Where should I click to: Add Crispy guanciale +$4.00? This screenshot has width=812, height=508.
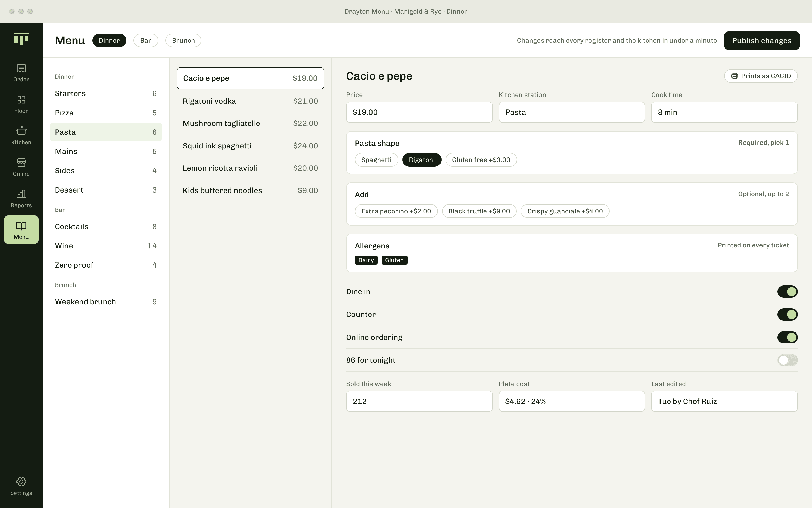(565, 211)
